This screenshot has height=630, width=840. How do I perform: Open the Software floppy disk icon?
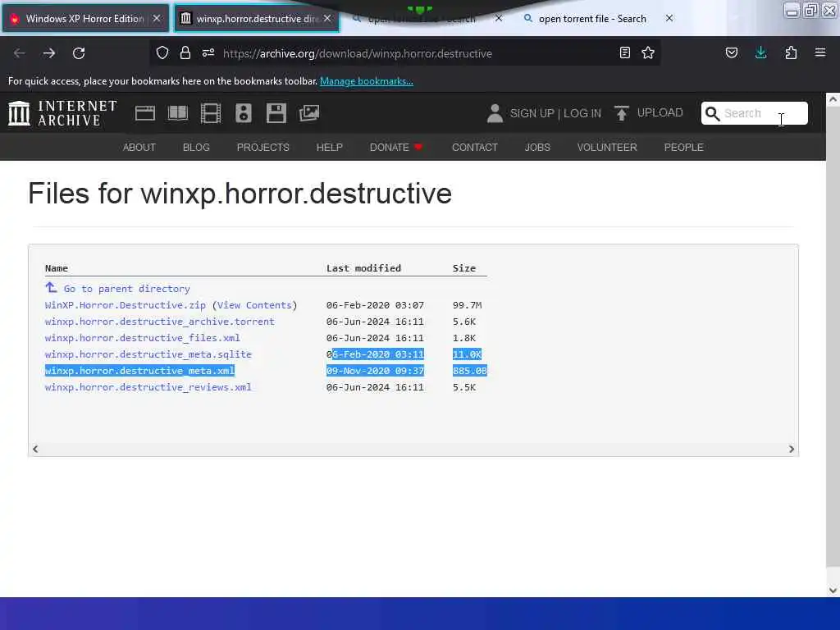click(x=276, y=113)
